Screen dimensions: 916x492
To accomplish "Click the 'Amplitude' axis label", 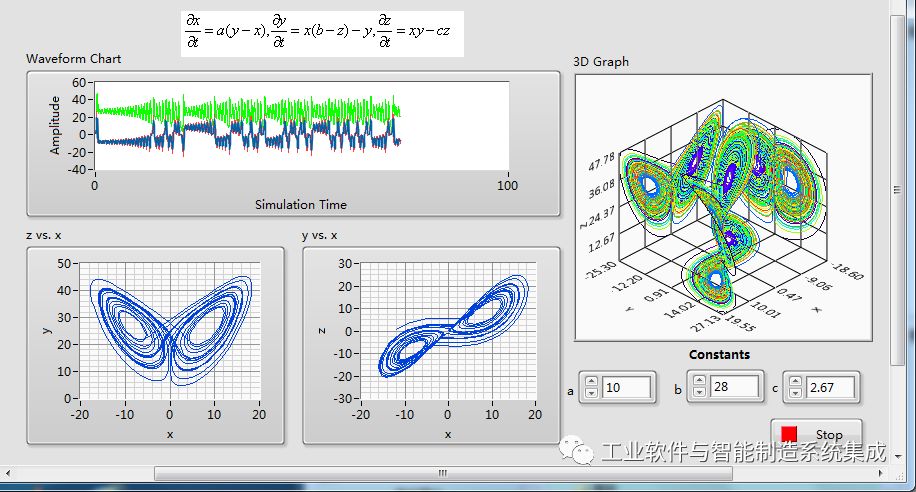I will point(55,126).
